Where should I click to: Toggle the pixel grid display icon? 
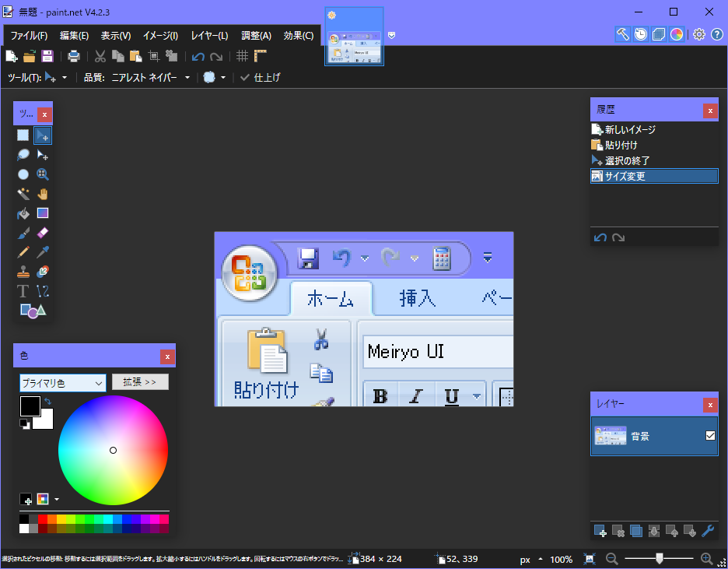coord(242,56)
